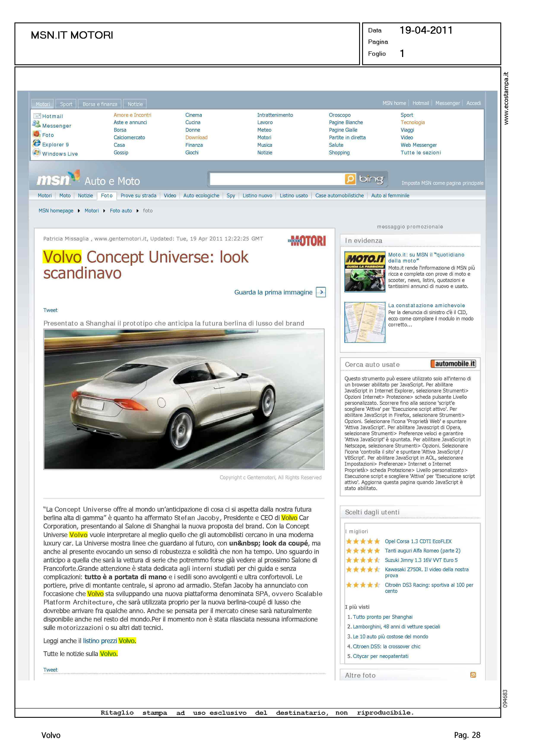
Task: Click the Internet Explorer 9 icon
Action: coord(36,143)
